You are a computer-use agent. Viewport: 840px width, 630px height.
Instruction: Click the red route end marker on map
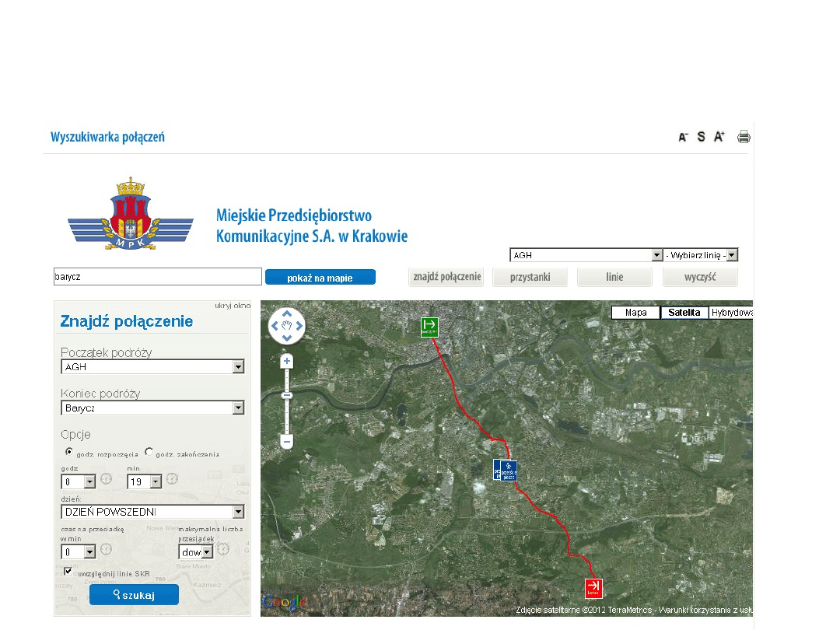coord(593,588)
